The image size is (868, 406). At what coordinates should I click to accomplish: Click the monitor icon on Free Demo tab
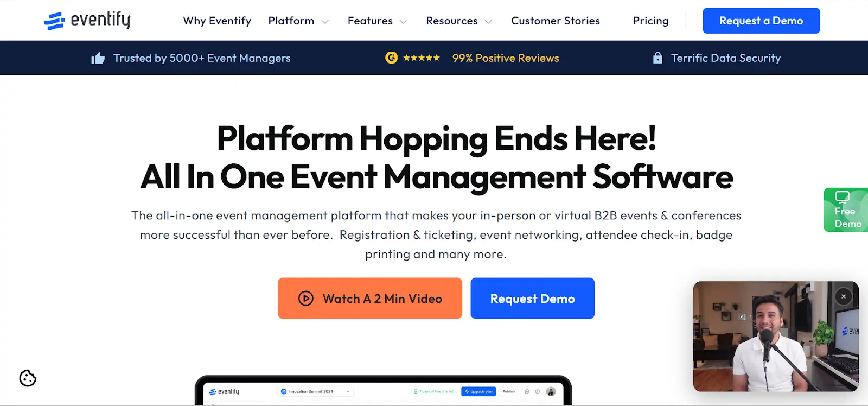(x=842, y=196)
